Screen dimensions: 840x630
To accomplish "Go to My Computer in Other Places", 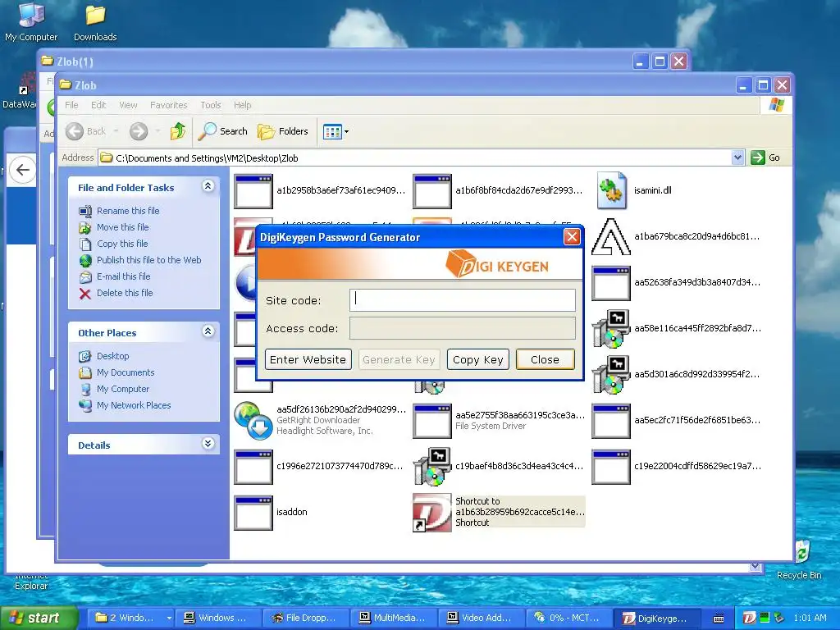I will click(x=123, y=389).
